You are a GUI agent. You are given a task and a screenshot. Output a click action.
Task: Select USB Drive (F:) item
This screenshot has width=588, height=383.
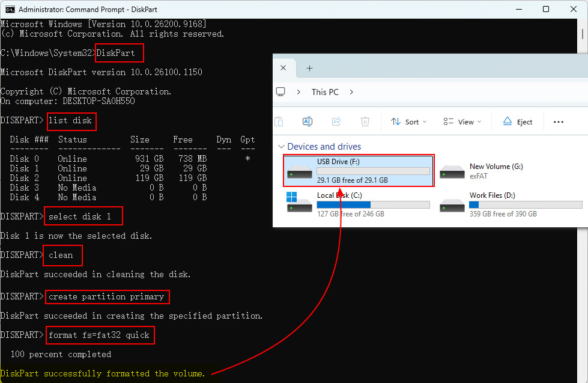click(x=359, y=171)
